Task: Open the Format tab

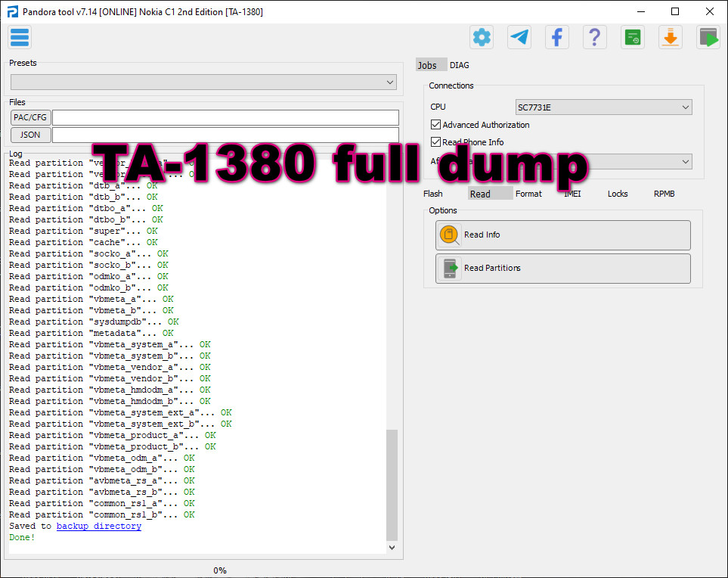Action: click(528, 194)
